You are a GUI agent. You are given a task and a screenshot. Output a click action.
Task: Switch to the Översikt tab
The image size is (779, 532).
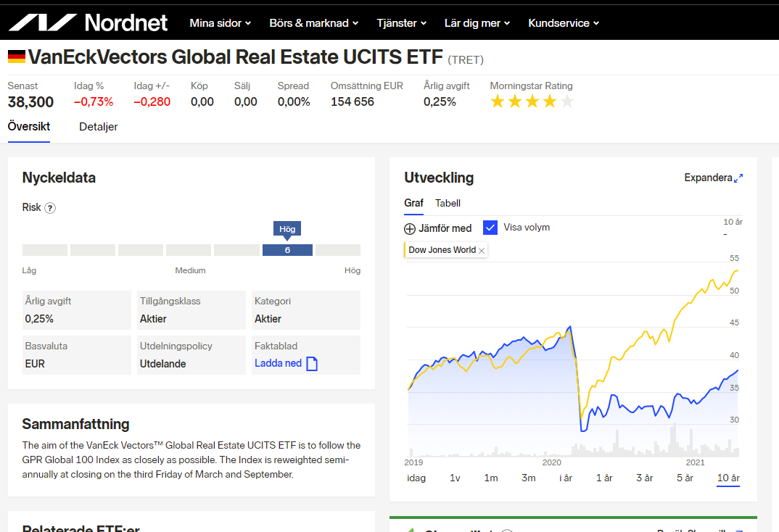point(29,127)
